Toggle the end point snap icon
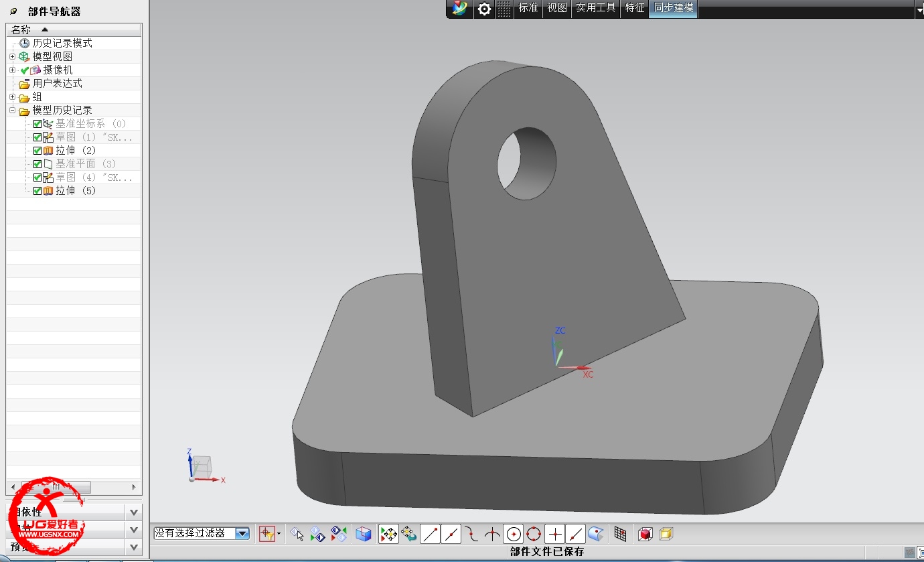924x562 pixels. (431, 534)
